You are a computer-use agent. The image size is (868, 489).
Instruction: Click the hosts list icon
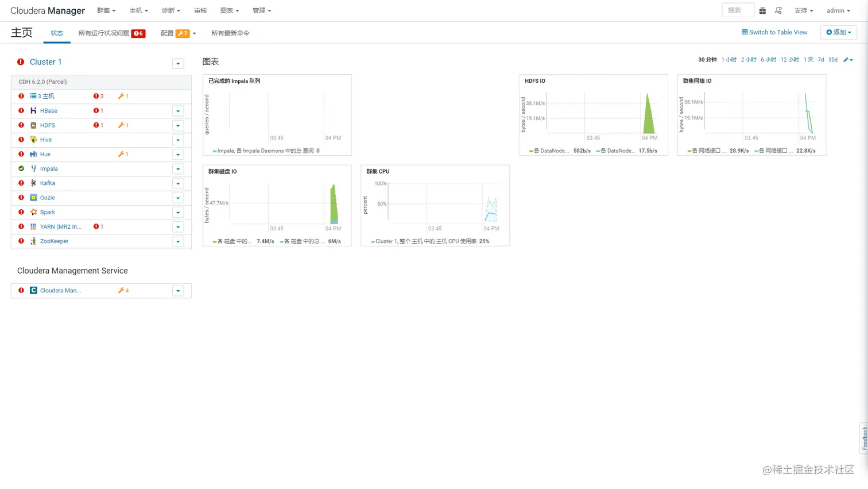tap(33, 96)
